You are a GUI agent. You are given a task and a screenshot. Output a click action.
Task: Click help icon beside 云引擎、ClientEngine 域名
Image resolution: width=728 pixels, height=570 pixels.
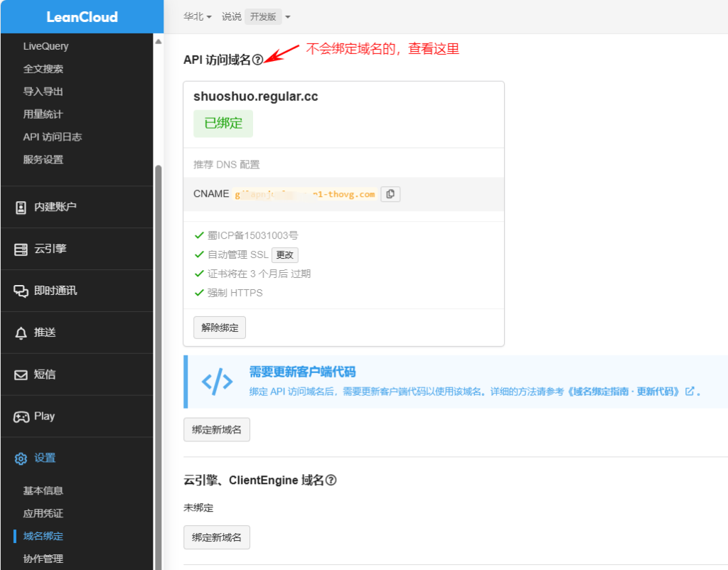coord(331,480)
